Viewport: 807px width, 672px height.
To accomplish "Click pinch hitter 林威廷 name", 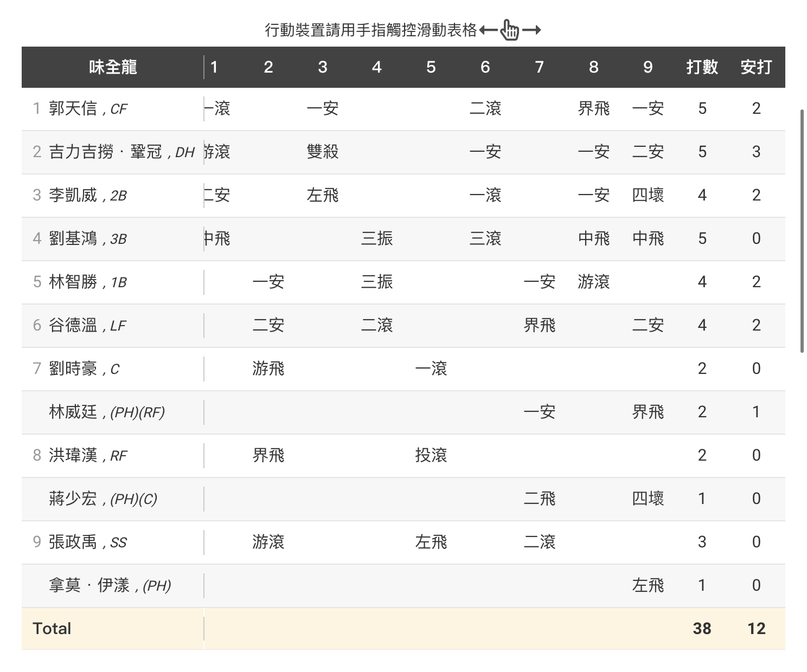I will click(x=73, y=412).
